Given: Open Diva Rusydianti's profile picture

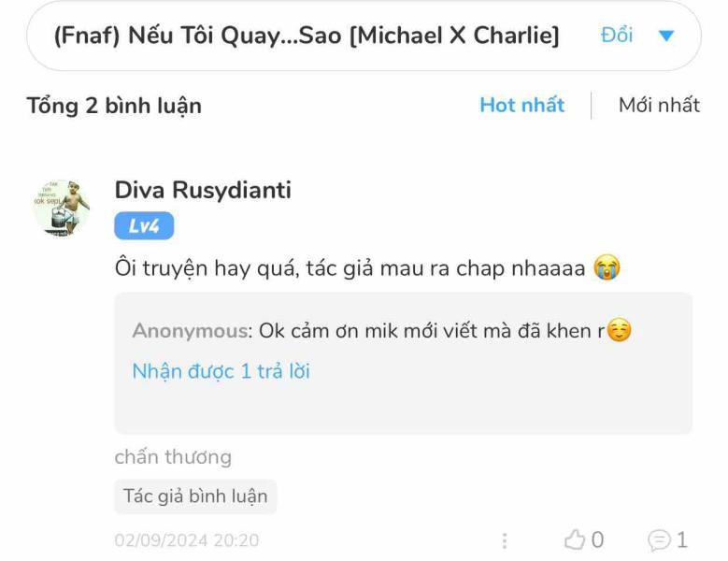Looking at the screenshot, I should coord(62,208).
